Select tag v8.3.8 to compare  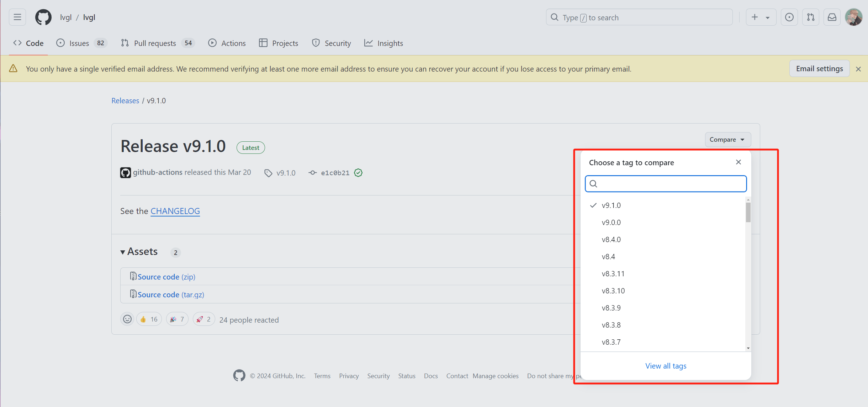pyautogui.click(x=663, y=325)
